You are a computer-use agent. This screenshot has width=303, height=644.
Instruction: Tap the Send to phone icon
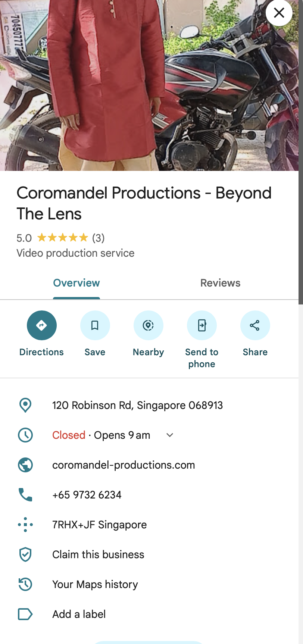[202, 325]
